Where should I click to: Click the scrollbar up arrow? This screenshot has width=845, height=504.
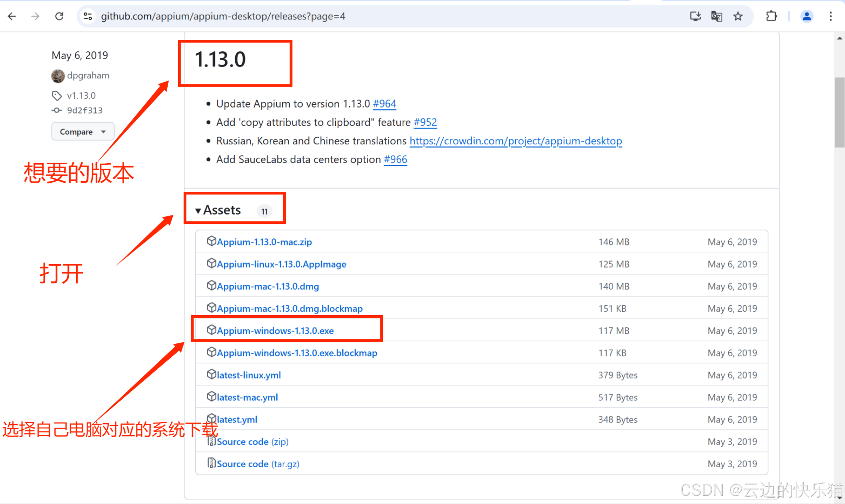839,38
